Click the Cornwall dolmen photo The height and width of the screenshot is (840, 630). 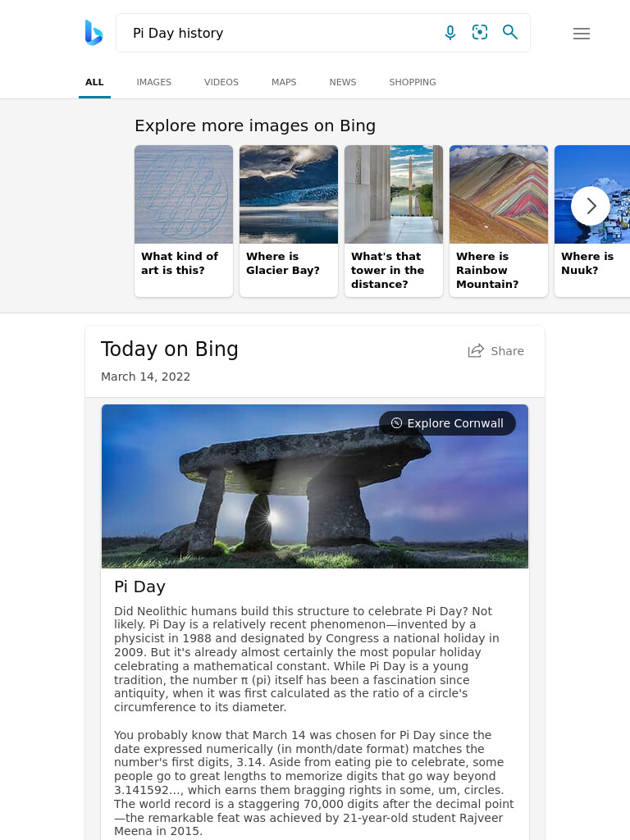pyautogui.click(x=315, y=486)
